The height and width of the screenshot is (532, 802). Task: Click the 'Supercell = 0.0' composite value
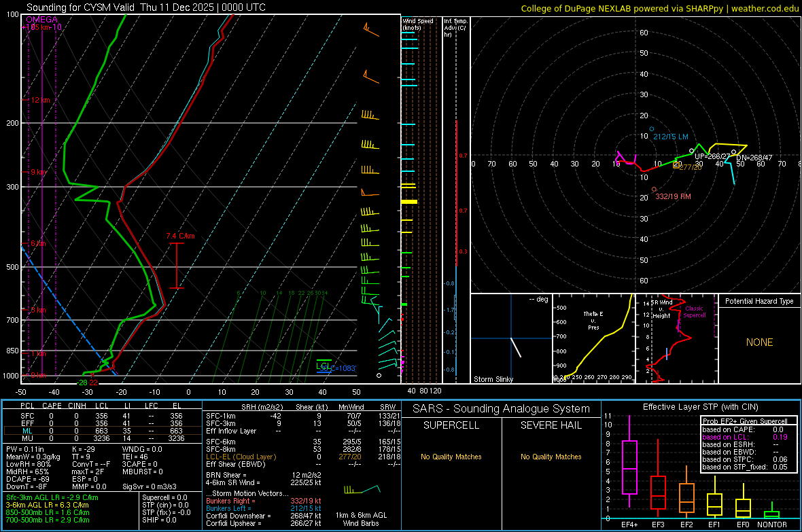[164, 497]
